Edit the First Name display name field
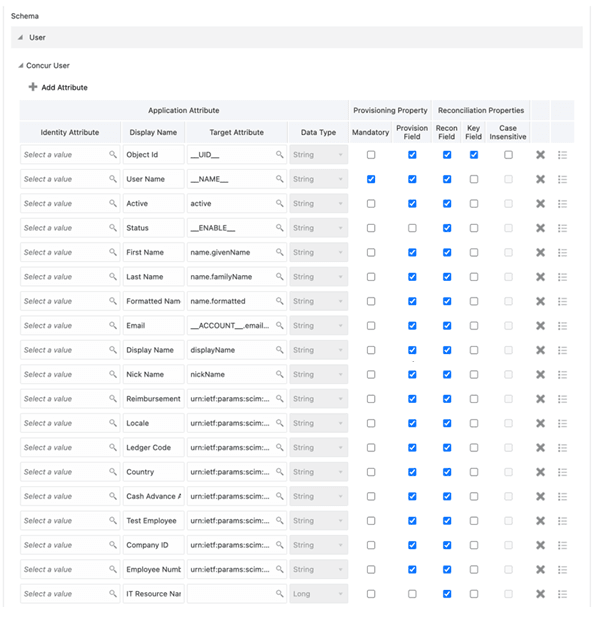596x618 pixels. tap(153, 253)
